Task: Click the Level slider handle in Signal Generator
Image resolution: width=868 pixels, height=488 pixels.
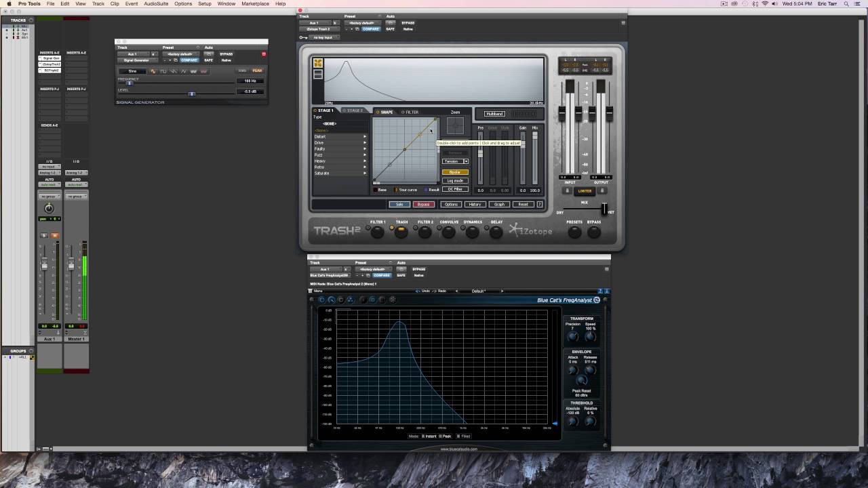Action: tap(192, 94)
